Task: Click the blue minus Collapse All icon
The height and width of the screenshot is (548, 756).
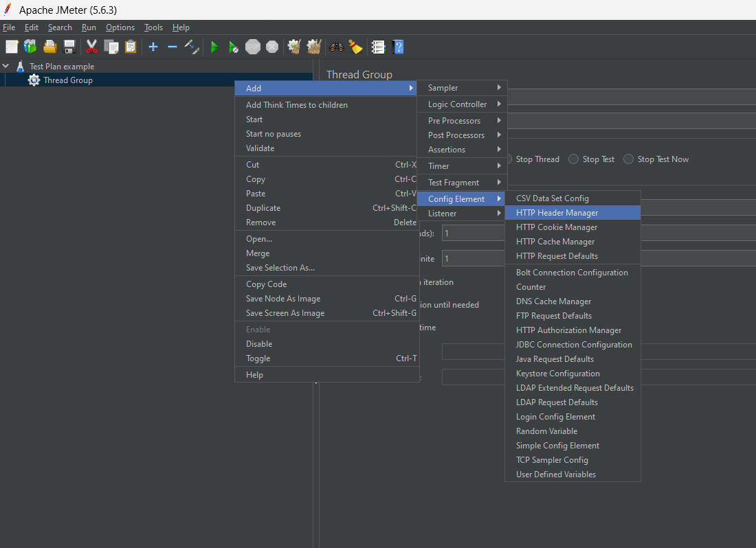Action: pyautogui.click(x=172, y=47)
